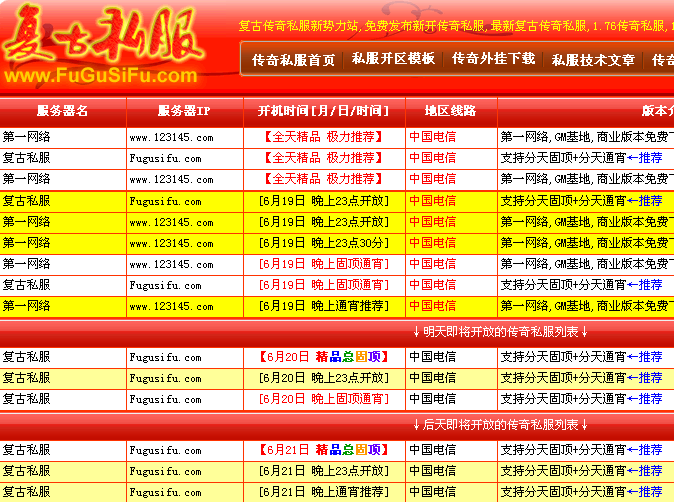Click the 明天即将开放的传奇私服列表 section header
Image resolution: width=674 pixels, height=502 pixels.
coord(500,332)
